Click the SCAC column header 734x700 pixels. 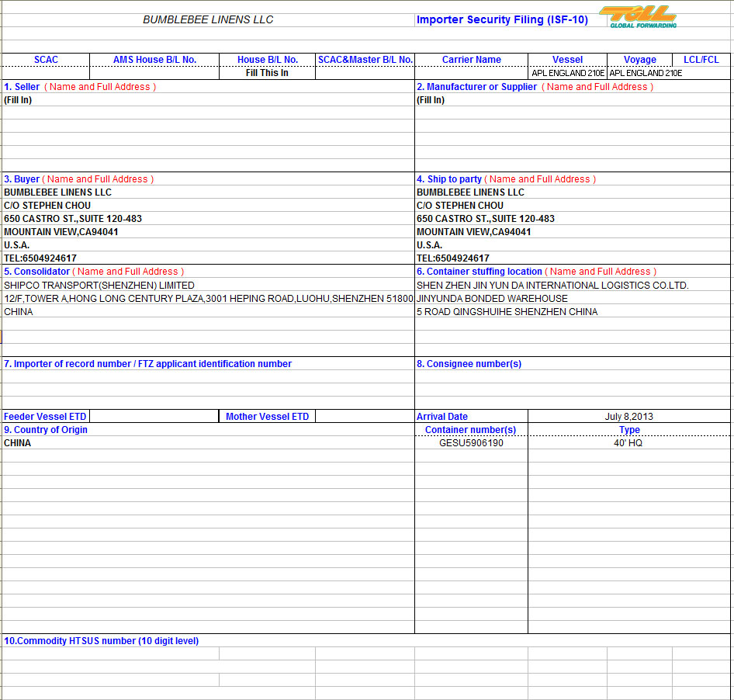46,60
